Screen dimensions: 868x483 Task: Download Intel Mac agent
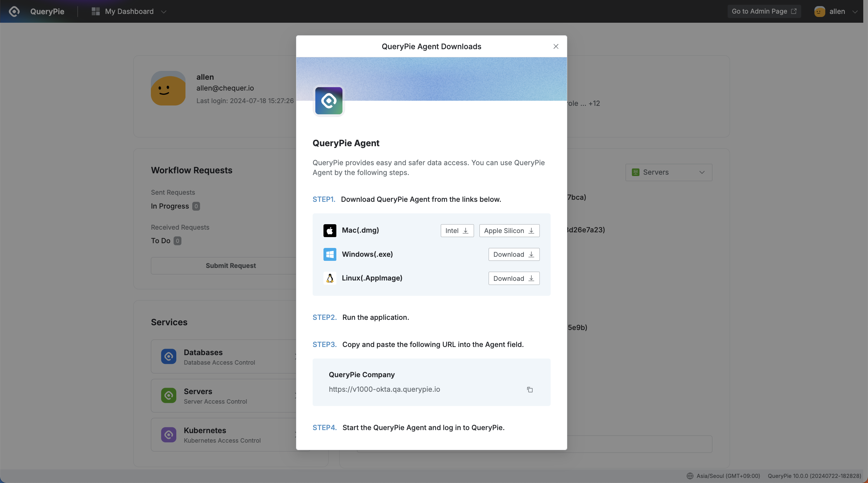click(x=457, y=231)
